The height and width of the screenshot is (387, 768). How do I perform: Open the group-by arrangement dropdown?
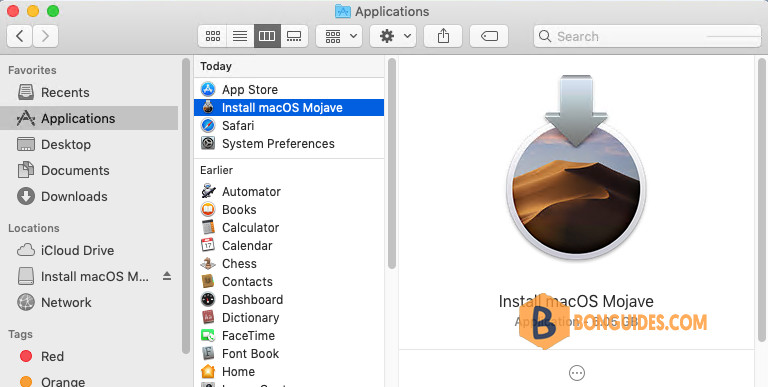pos(339,36)
